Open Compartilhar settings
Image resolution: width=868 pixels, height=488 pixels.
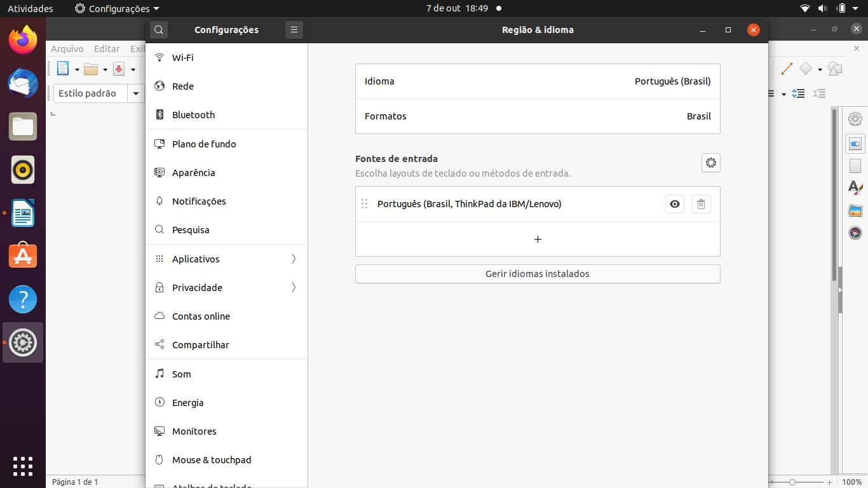click(227, 345)
